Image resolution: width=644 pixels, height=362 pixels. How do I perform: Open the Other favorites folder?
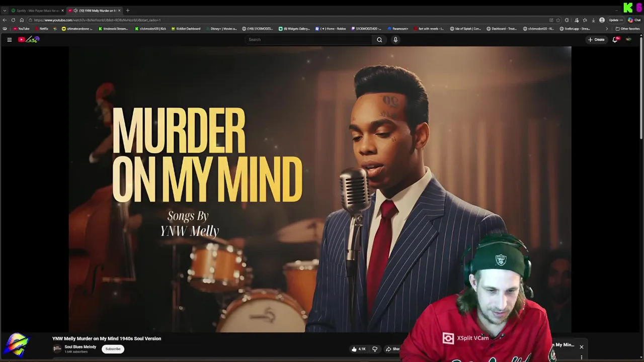pyautogui.click(x=628, y=29)
